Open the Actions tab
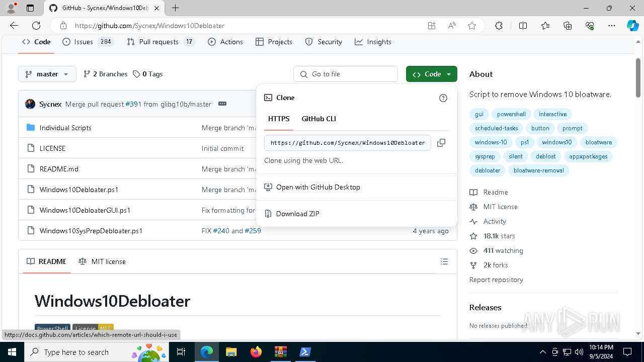Viewport: 644px width, 362px height. tap(225, 42)
